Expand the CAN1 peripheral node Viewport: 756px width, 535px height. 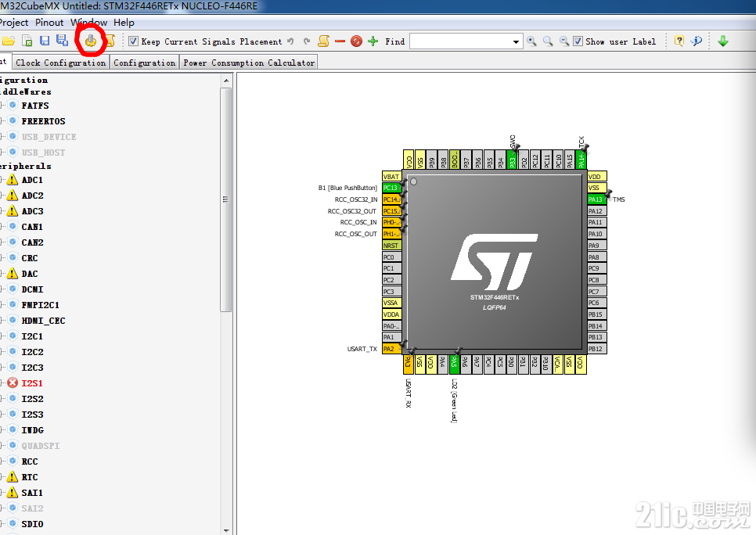[x=2, y=227]
